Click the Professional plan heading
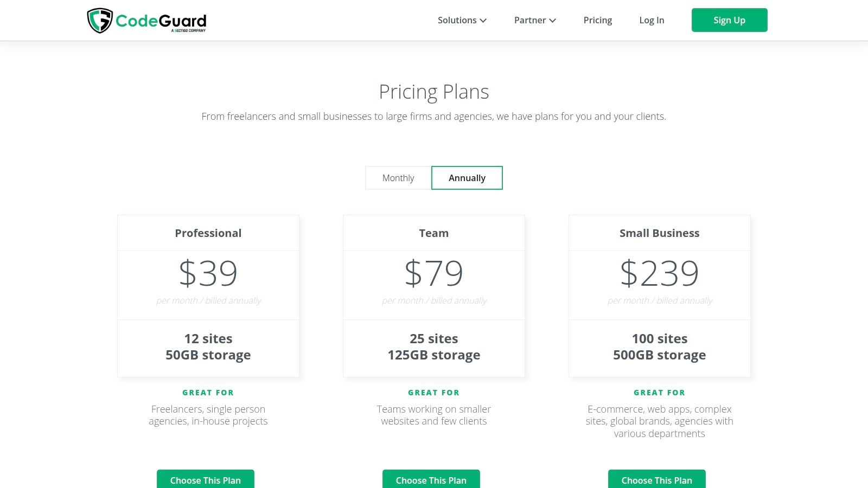The image size is (868, 488). [x=208, y=233]
